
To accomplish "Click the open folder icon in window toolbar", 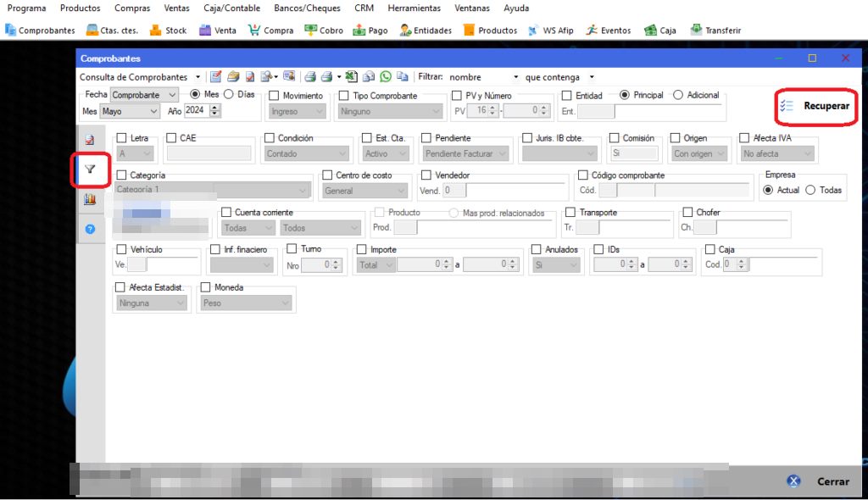I will point(233,76).
